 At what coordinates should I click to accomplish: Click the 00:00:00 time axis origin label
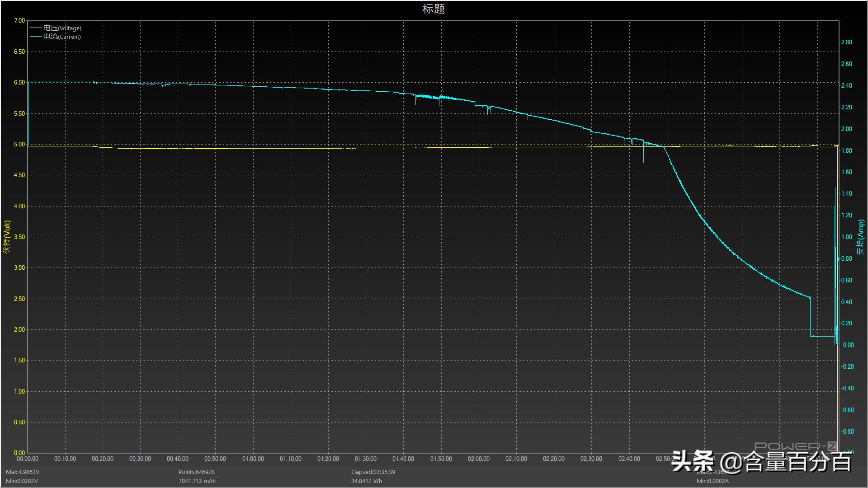28,459
